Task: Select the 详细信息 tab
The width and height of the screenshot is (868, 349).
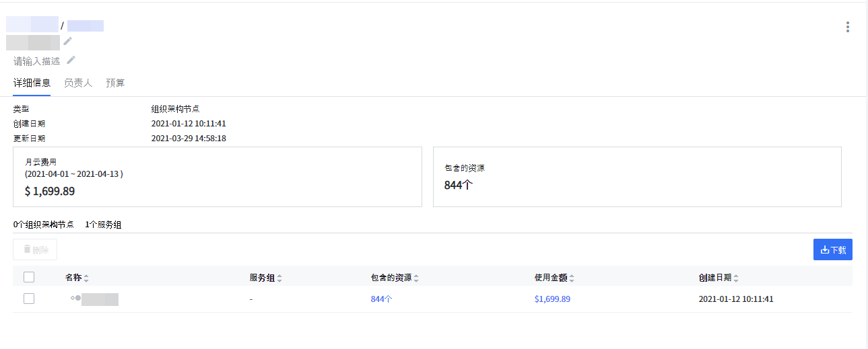Action: [x=32, y=83]
